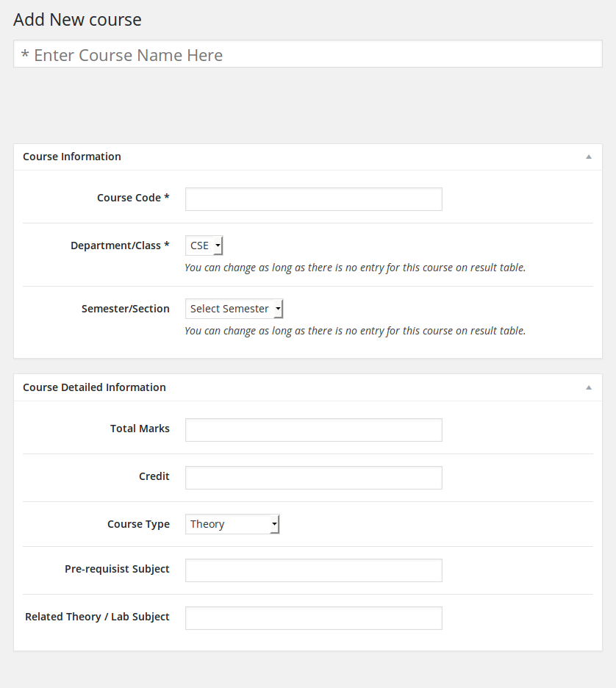Screen dimensions: 616x688
Task: Click the Pre-requisist Subject label
Action: pos(117,569)
